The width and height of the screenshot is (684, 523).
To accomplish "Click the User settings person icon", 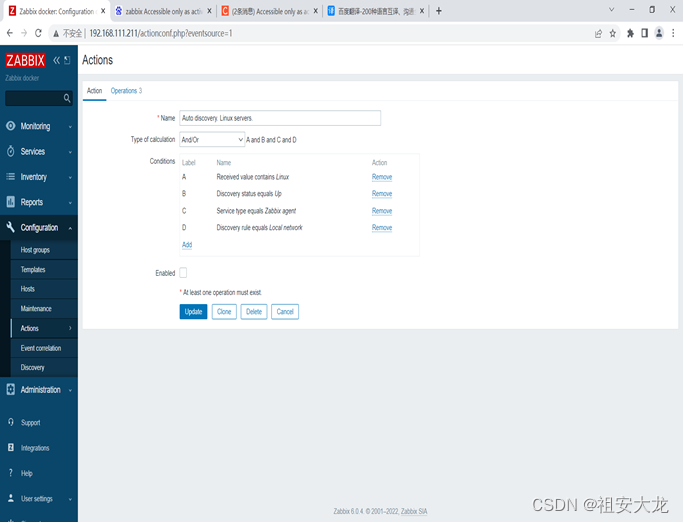I will tap(11, 498).
